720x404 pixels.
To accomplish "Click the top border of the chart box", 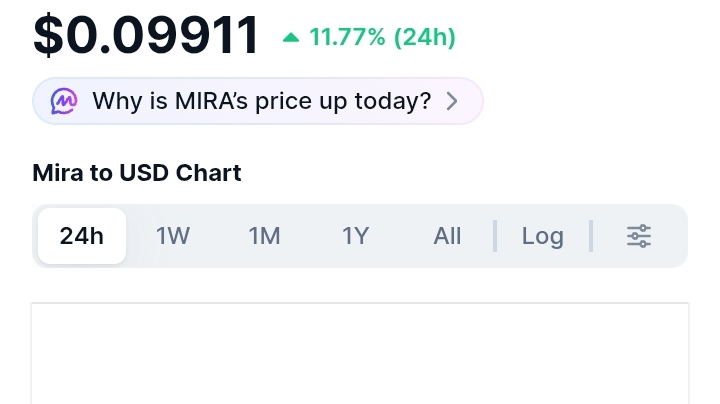I will [x=360, y=303].
